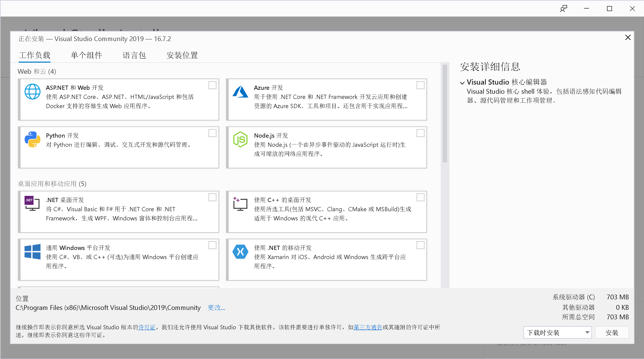Click the 其他驱动器 label
The width and height of the screenshot is (644, 359).
point(578,307)
